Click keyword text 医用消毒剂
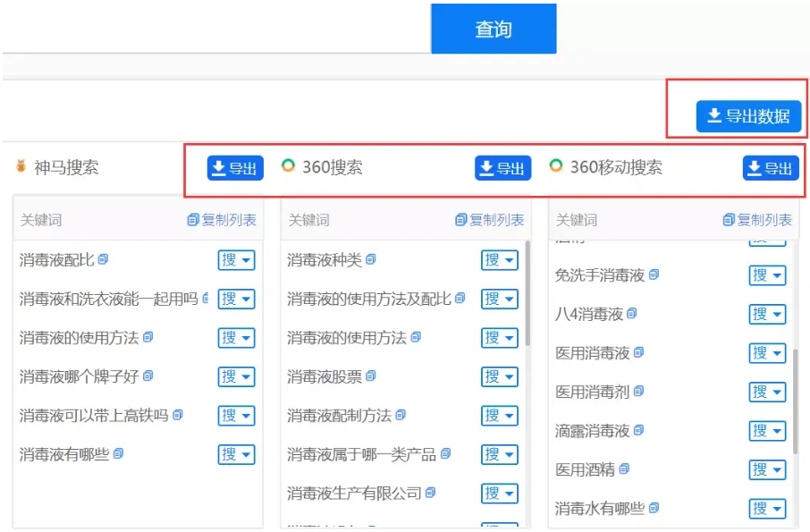 pyautogui.click(x=593, y=392)
